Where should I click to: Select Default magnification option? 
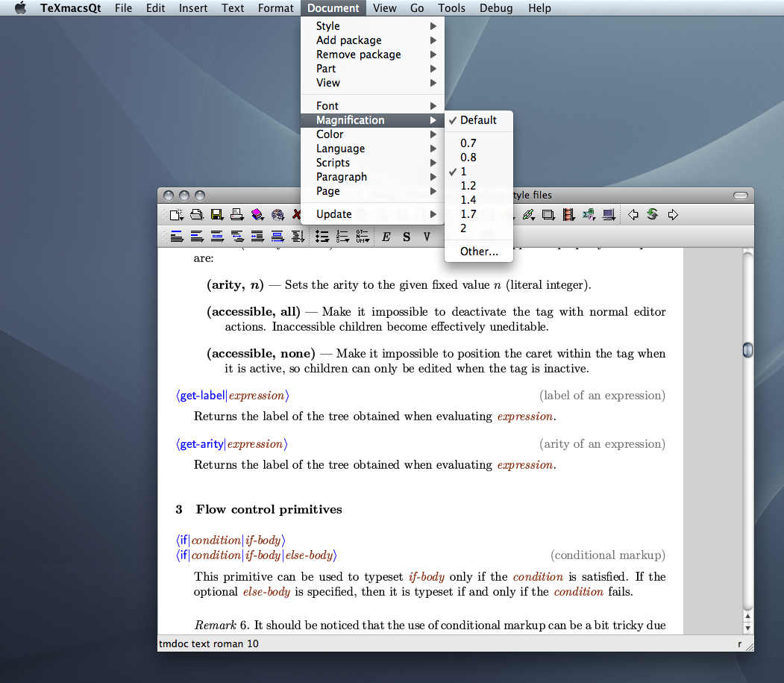pos(478,120)
